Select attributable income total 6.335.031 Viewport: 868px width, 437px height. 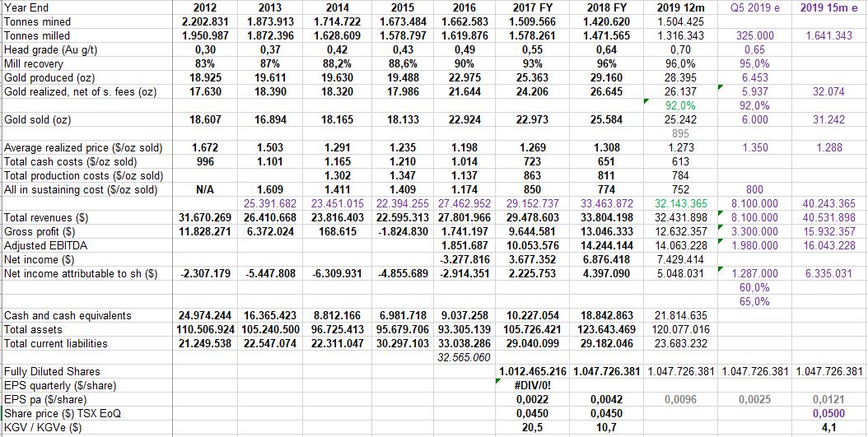coord(828,273)
